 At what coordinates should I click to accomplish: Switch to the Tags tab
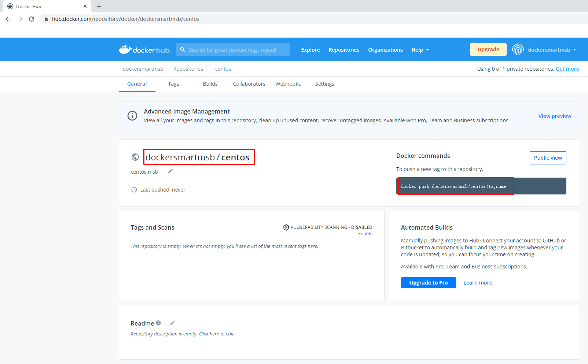[173, 84]
